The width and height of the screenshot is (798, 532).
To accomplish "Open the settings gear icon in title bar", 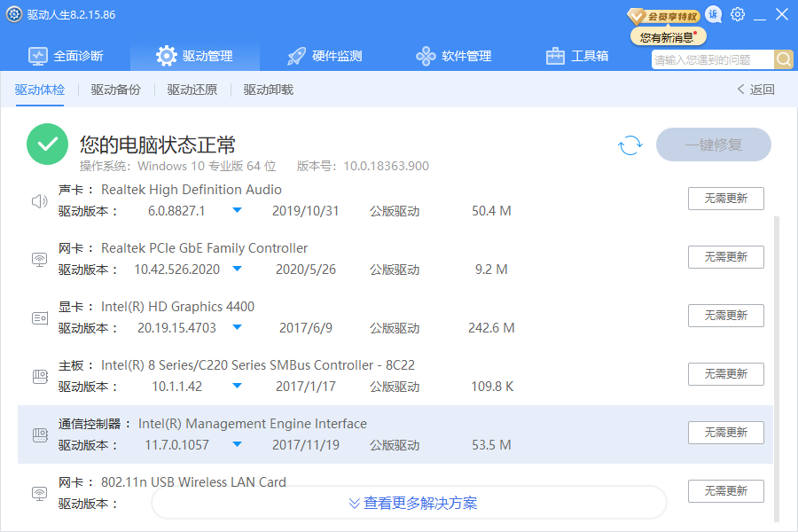I will coord(738,14).
